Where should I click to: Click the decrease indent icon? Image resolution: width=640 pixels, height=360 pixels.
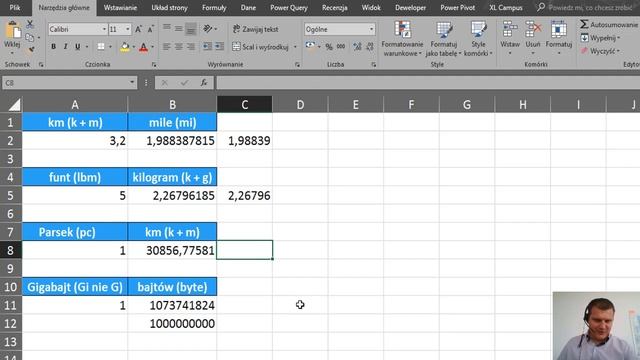pyautogui.click(x=207, y=47)
